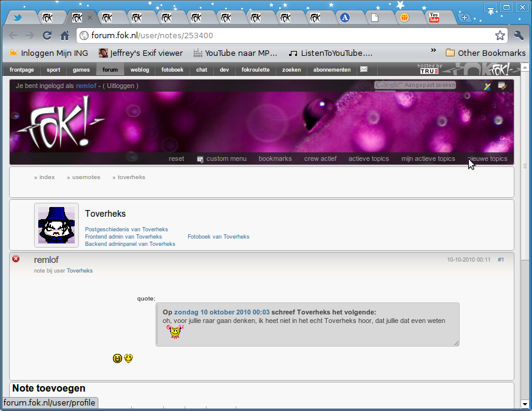The image size is (532, 411).
Task: Open the new tab plus button
Action: tap(465, 18)
